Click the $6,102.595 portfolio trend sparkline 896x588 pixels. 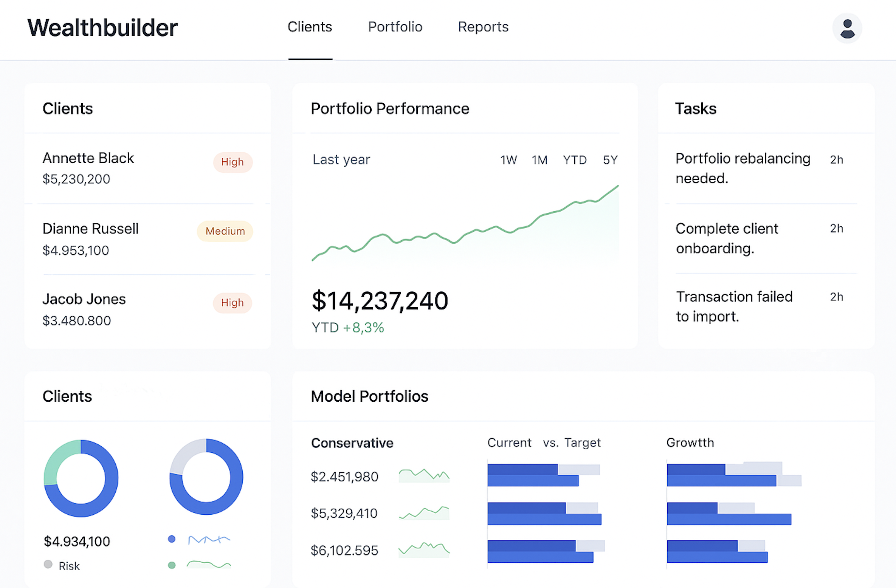coord(423,550)
